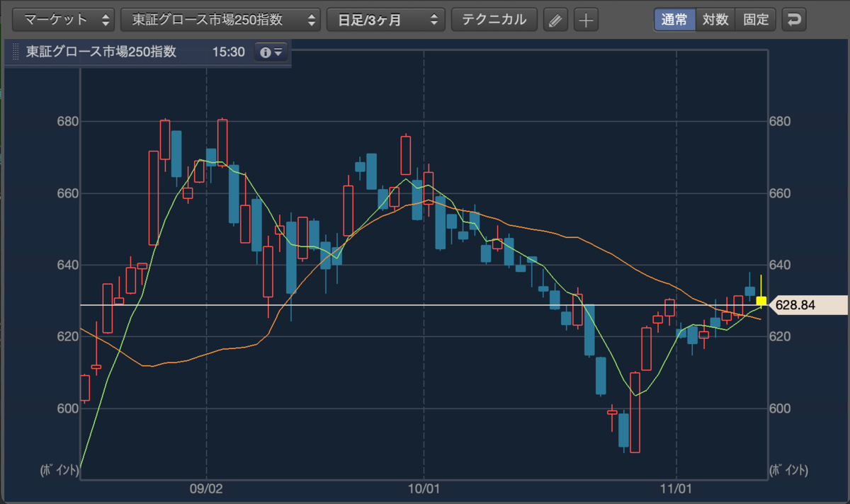This screenshot has height=504, width=850.
Task: Click the plus add-chart icon
Action: point(585,20)
